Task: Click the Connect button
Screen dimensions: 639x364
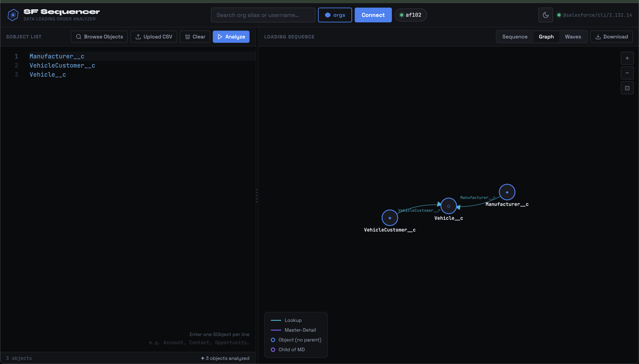Action: point(373,15)
